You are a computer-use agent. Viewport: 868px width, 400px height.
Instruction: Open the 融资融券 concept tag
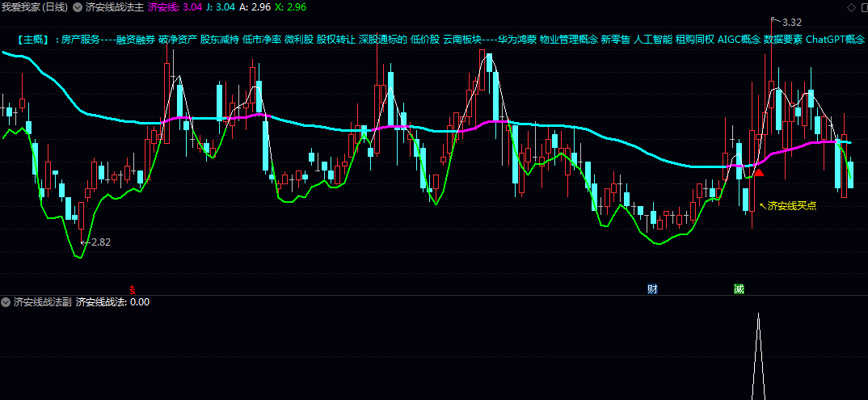tap(136, 40)
